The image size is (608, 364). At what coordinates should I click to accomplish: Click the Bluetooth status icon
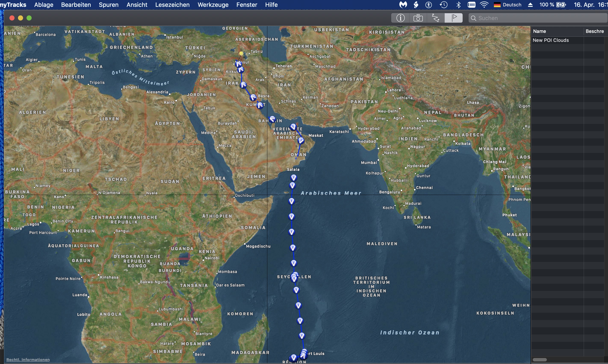[x=458, y=5]
